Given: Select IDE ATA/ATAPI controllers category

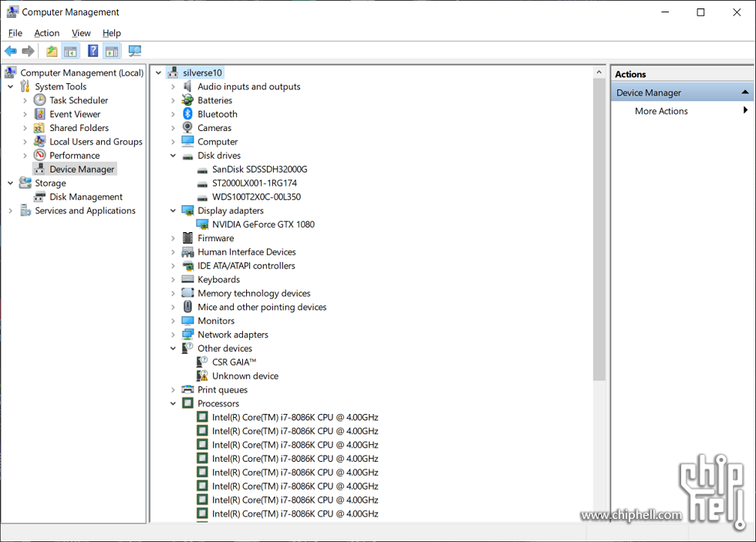Looking at the screenshot, I should 246,265.
